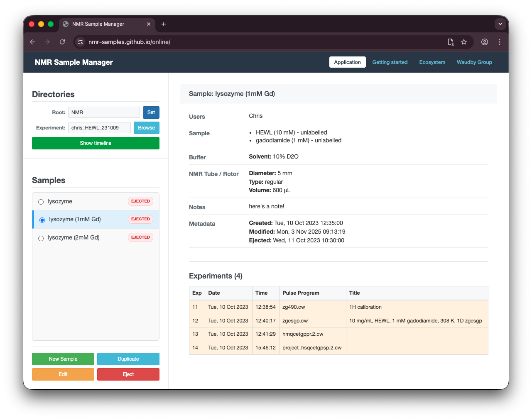Select the lysozyme (1mM Gd) radio button

[x=42, y=220]
